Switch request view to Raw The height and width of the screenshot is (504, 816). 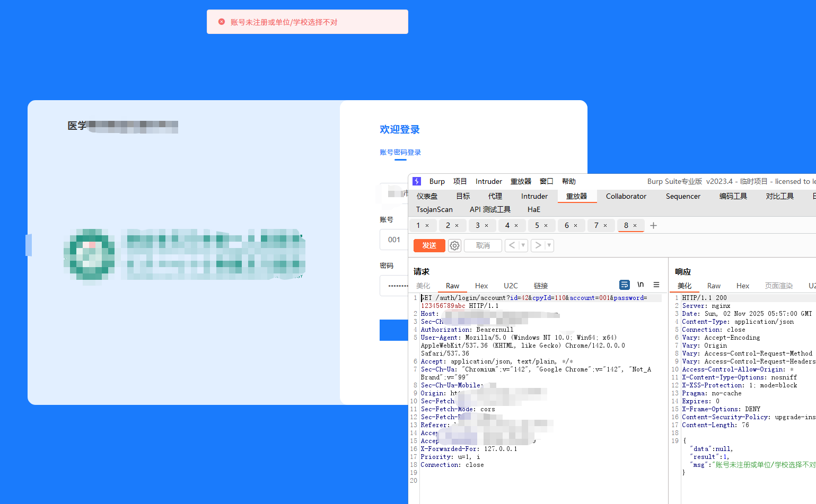(x=452, y=286)
